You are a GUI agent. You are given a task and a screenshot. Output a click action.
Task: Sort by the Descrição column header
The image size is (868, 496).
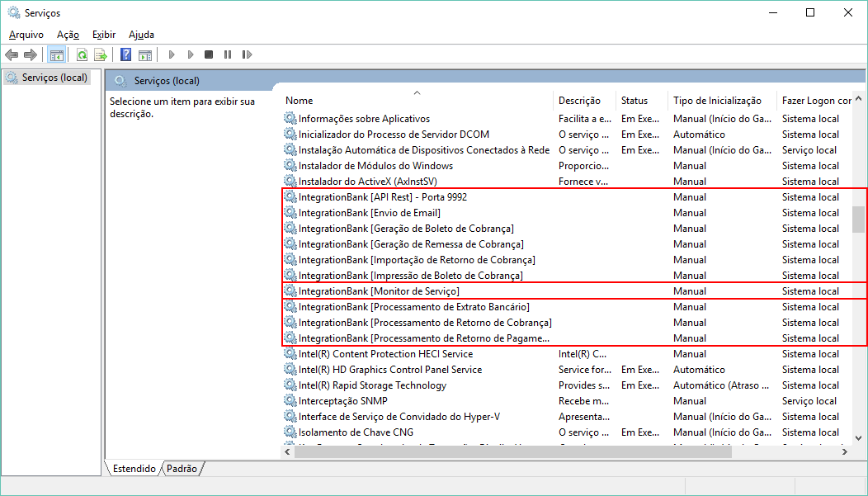point(584,100)
